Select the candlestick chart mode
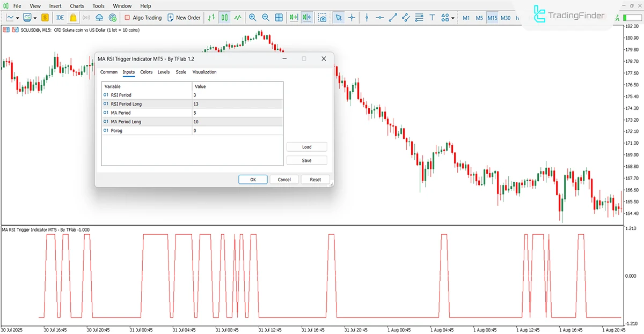This screenshot has height=334, width=644. (x=224, y=17)
